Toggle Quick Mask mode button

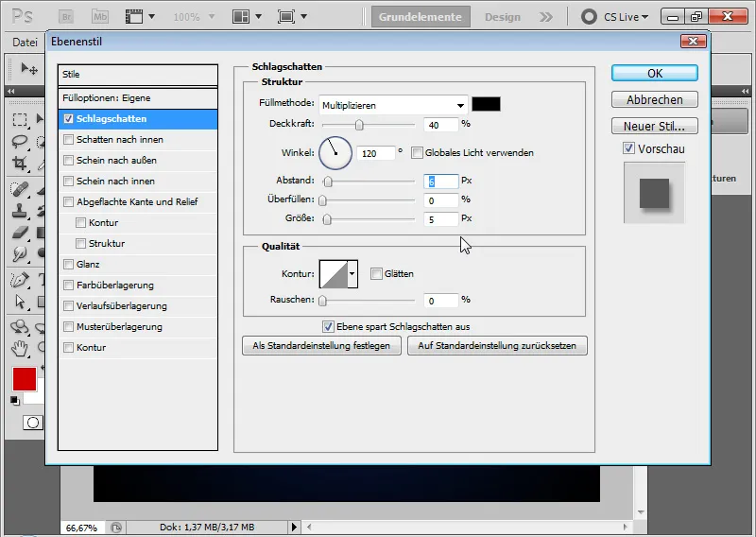pos(33,423)
